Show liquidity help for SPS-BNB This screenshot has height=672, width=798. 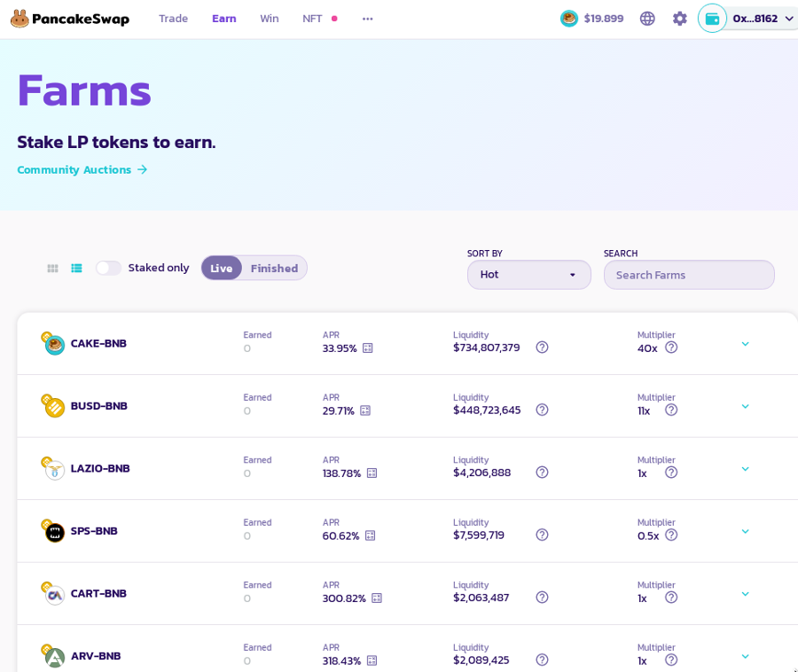click(542, 535)
